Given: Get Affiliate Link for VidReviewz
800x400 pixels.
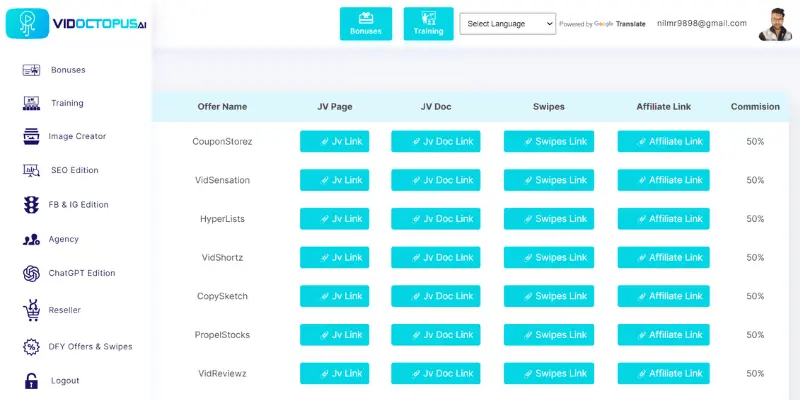Looking at the screenshot, I should (664, 373).
